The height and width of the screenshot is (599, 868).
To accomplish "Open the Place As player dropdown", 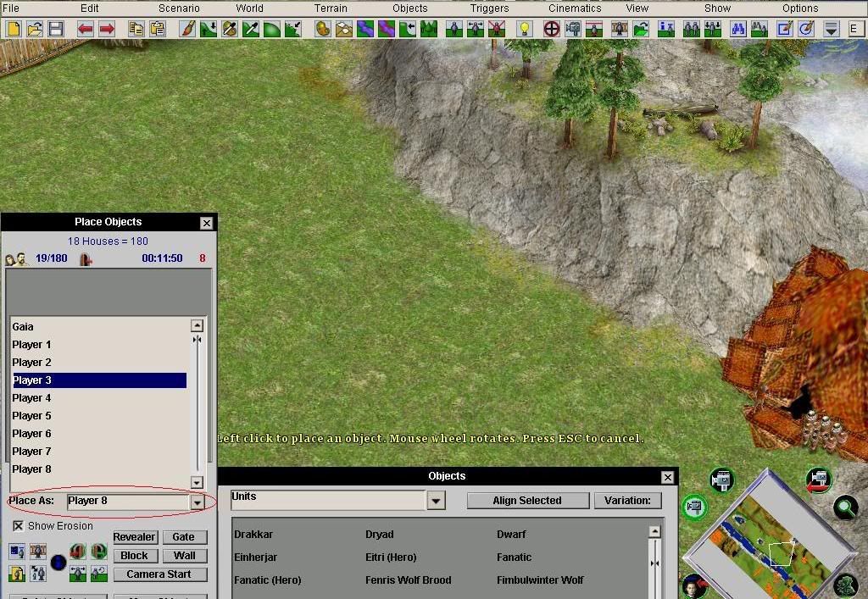I will point(197,502).
